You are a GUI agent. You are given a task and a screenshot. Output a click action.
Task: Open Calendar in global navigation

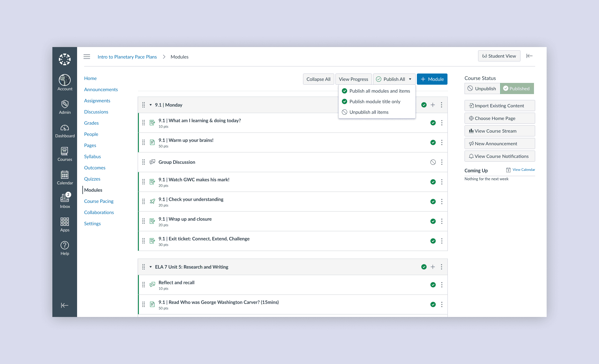coord(65,178)
